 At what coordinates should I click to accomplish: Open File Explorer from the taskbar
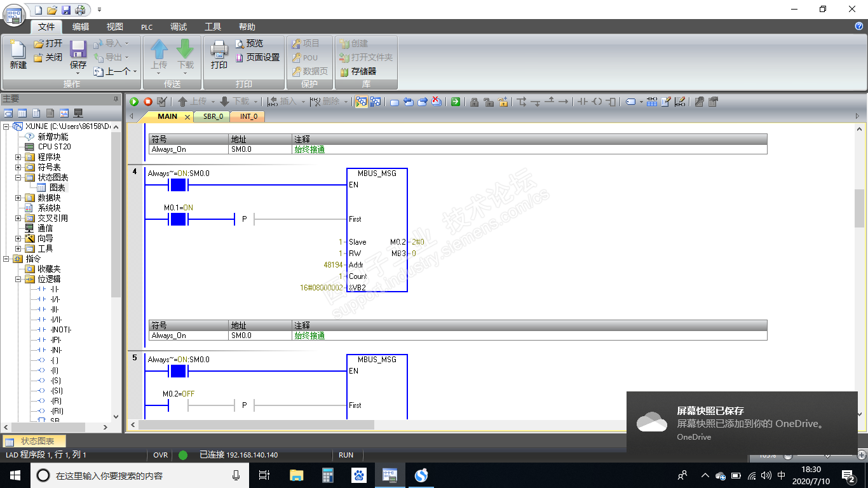point(296,475)
